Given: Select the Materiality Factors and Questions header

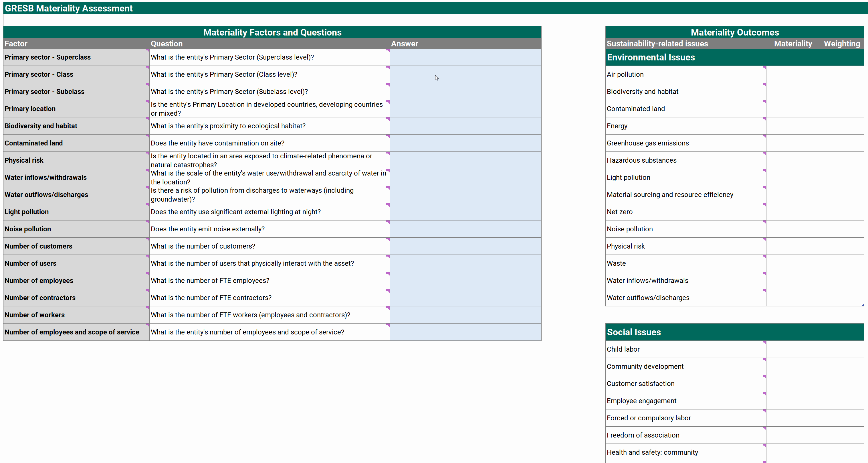Looking at the screenshot, I should pyautogui.click(x=272, y=32).
